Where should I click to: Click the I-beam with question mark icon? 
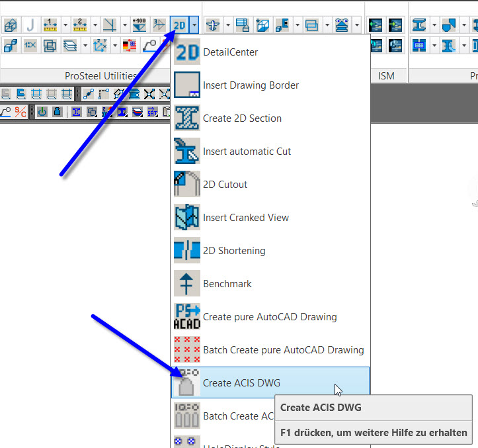tap(122, 112)
